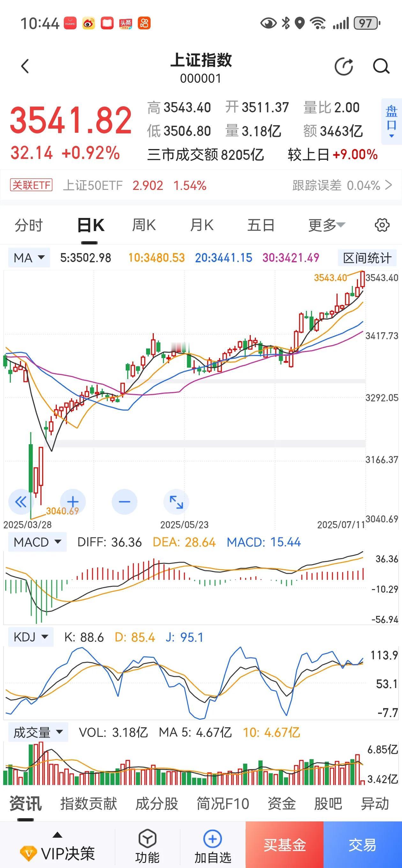402x868 pixels.
Task: Open the 异动 tab
Action: tap(375, 804)
